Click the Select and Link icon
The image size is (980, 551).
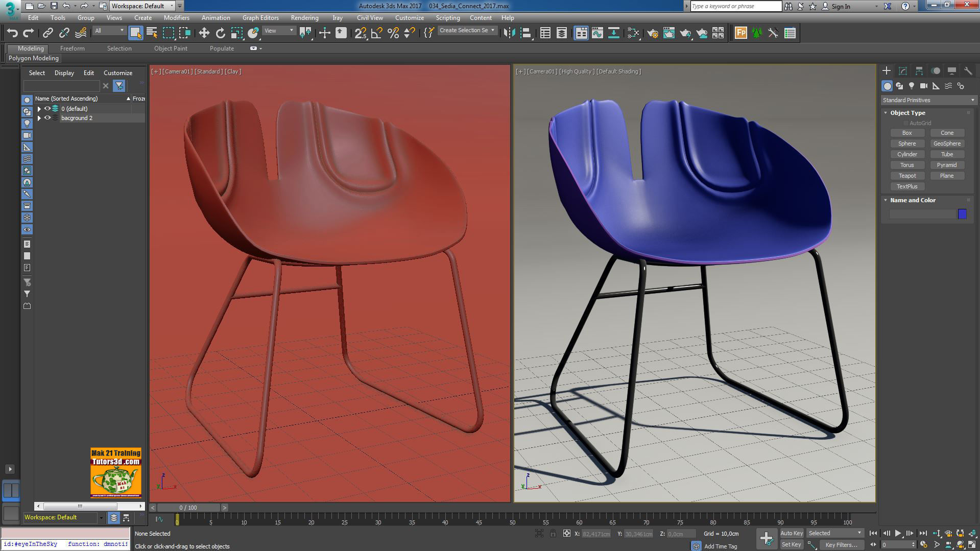47,33
